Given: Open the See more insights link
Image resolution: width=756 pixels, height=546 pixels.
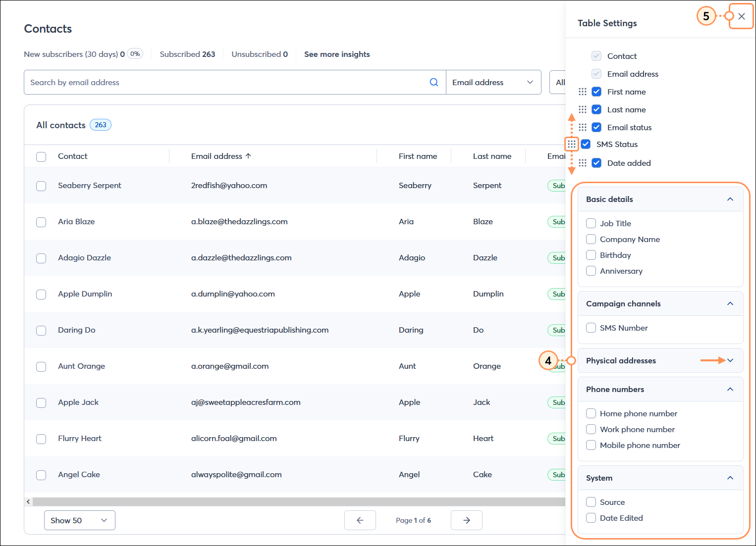Looking at the screenshot, I should [337, 54].
